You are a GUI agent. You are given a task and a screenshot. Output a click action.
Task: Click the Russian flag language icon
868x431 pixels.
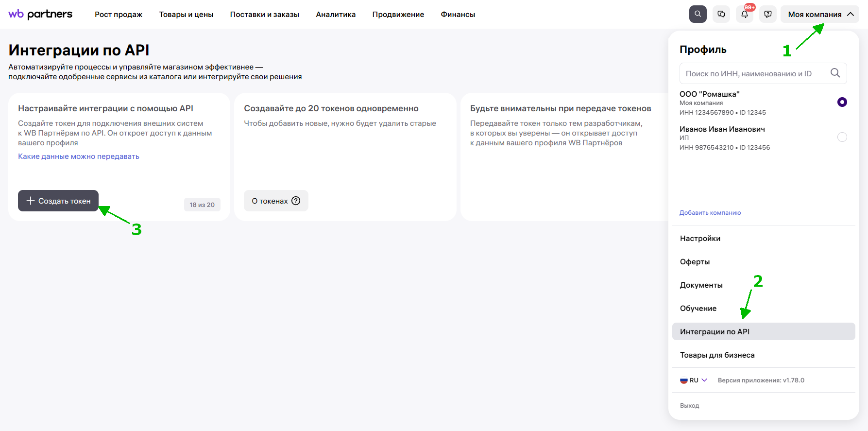pos(684,380)
